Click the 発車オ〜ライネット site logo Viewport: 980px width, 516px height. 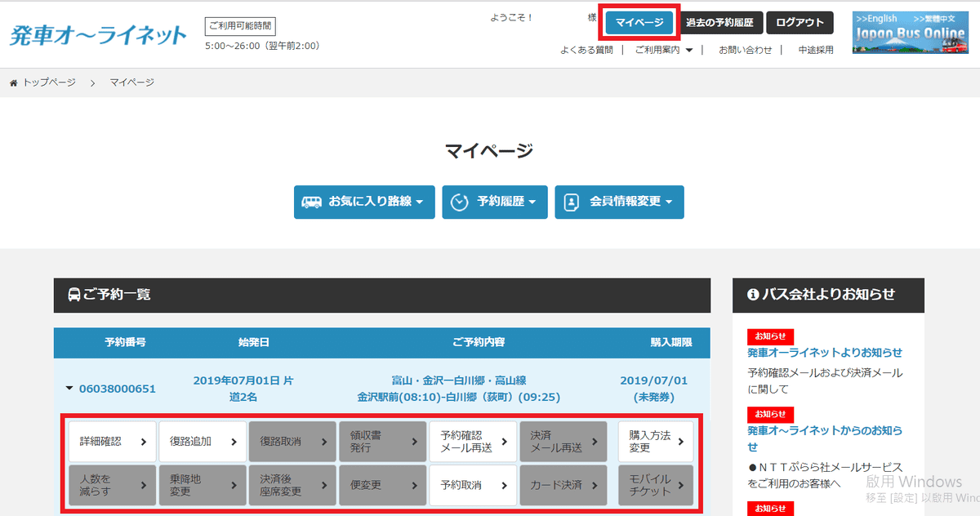point(98,35)
